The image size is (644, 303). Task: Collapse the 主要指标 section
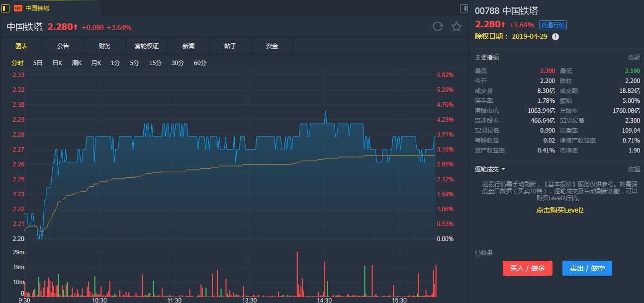coord(634,58)
